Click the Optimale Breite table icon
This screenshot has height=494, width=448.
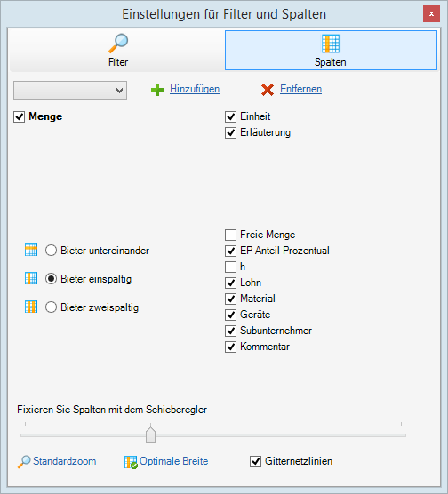point(131,462)
